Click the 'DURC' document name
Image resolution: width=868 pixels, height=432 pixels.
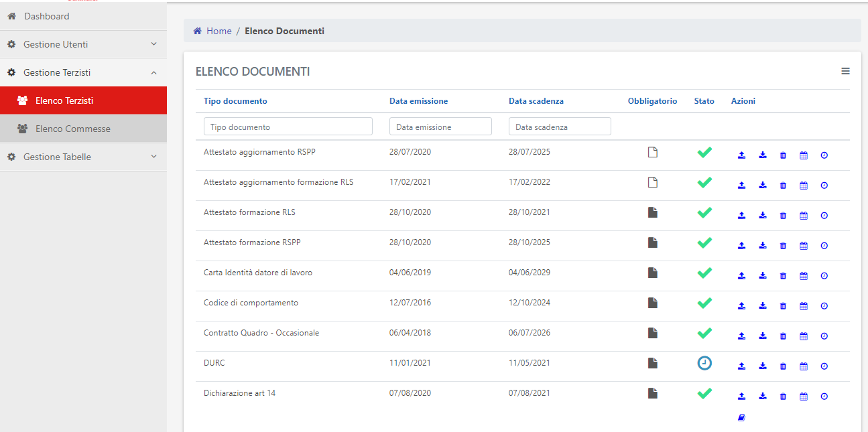coord(214,363)
